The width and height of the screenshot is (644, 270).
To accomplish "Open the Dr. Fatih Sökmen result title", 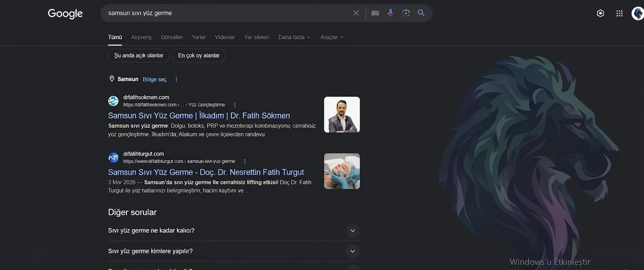I will point(199,115).
